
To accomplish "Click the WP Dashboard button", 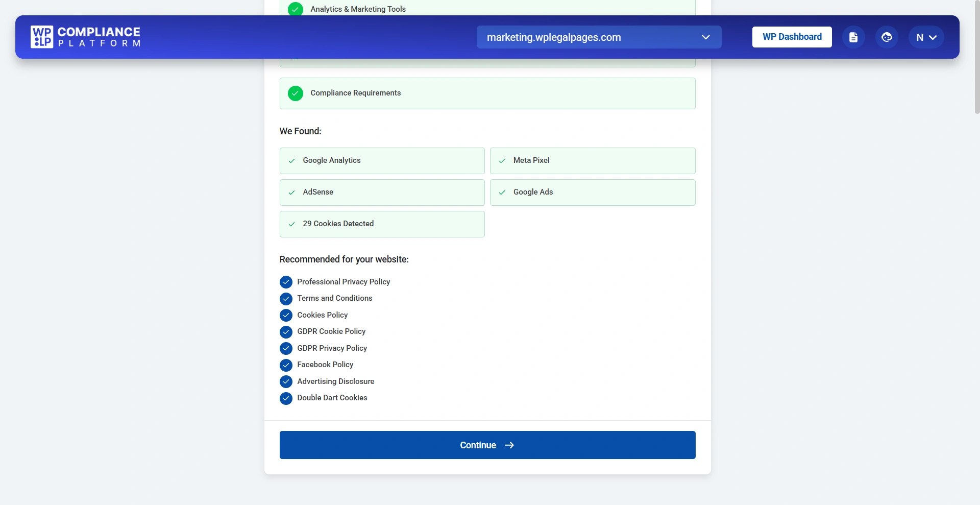I will click(x=792, y=37).
